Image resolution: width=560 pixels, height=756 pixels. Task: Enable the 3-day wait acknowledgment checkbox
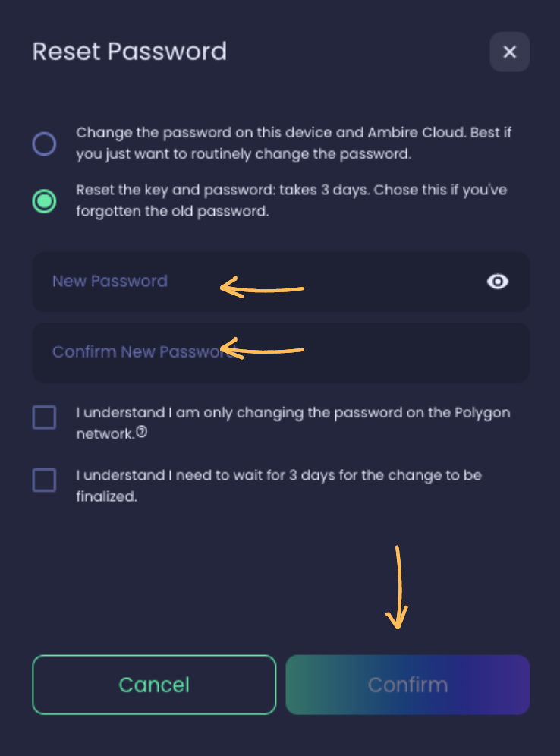click(44, 479)
